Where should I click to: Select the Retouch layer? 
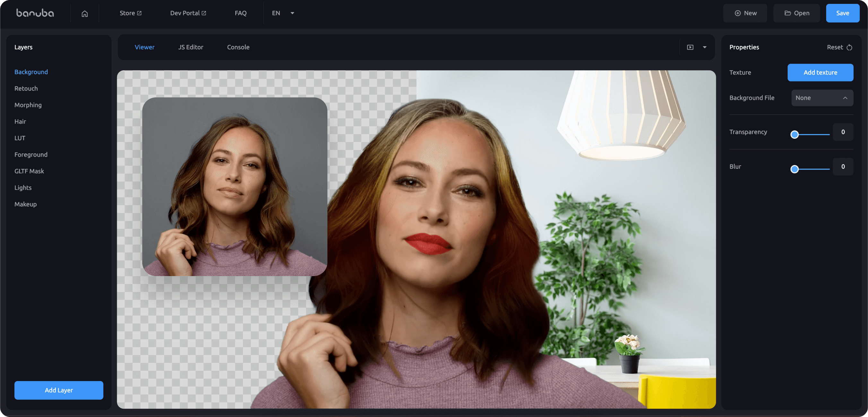[x=26, y=88]
